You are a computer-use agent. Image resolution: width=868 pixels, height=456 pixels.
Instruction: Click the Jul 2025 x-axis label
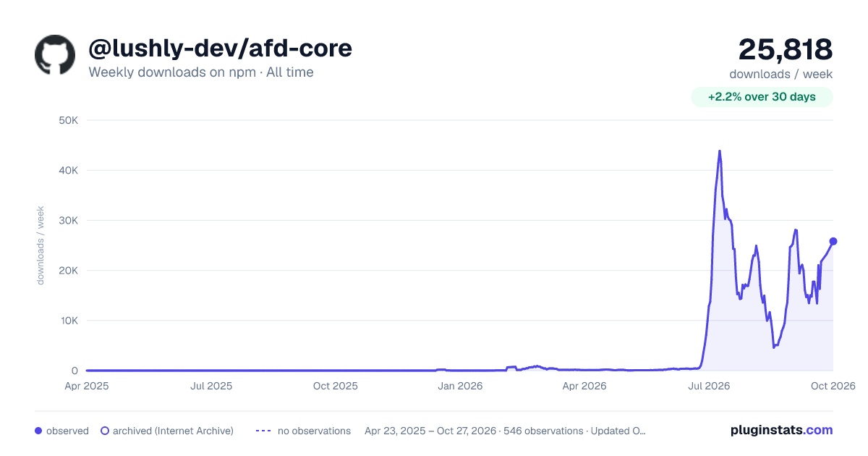tap(211, 386)
